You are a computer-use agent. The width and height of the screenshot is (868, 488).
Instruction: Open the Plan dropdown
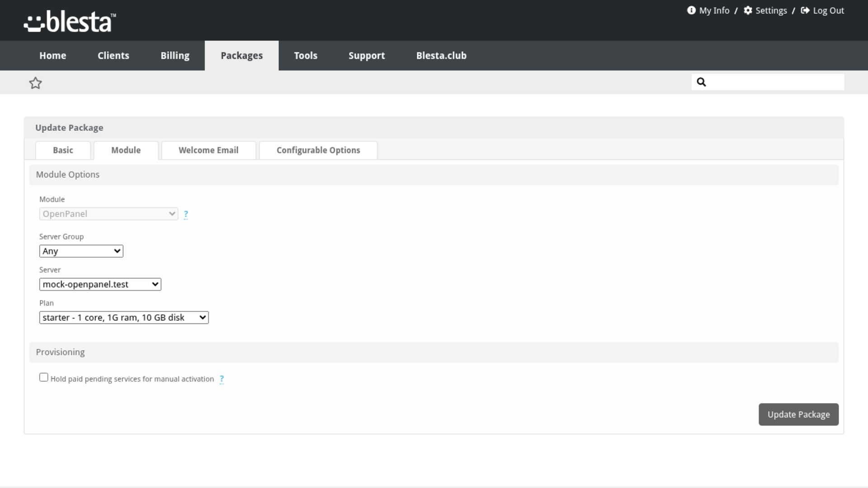(124, 318)
